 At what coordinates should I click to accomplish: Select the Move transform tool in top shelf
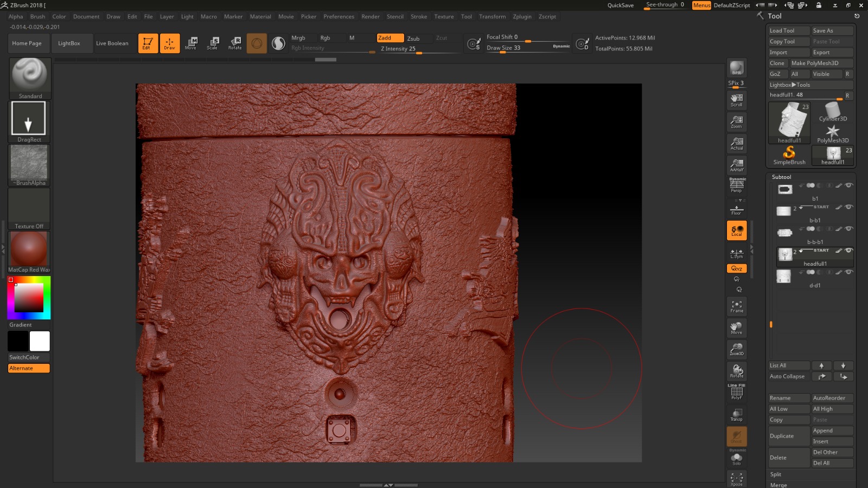pyautogui.click(x=191, y=43)
